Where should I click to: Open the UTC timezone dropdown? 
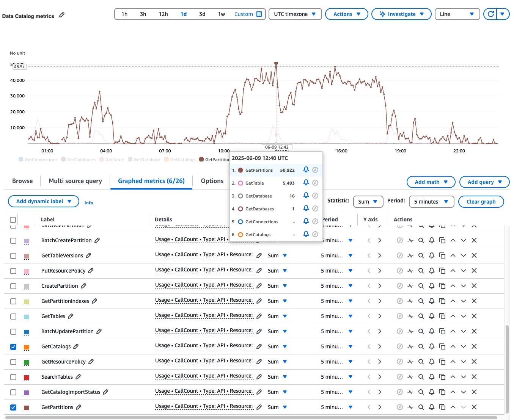coord(295,14)
